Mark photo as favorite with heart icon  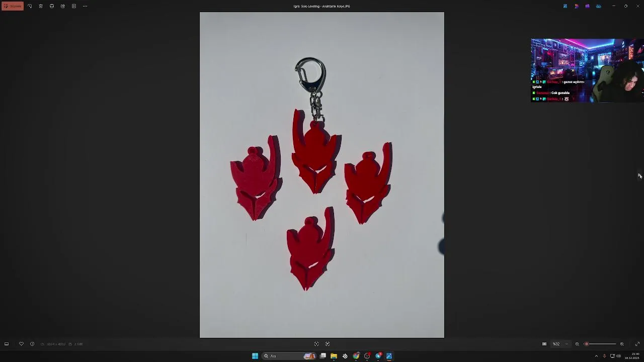tap(21, 344)
